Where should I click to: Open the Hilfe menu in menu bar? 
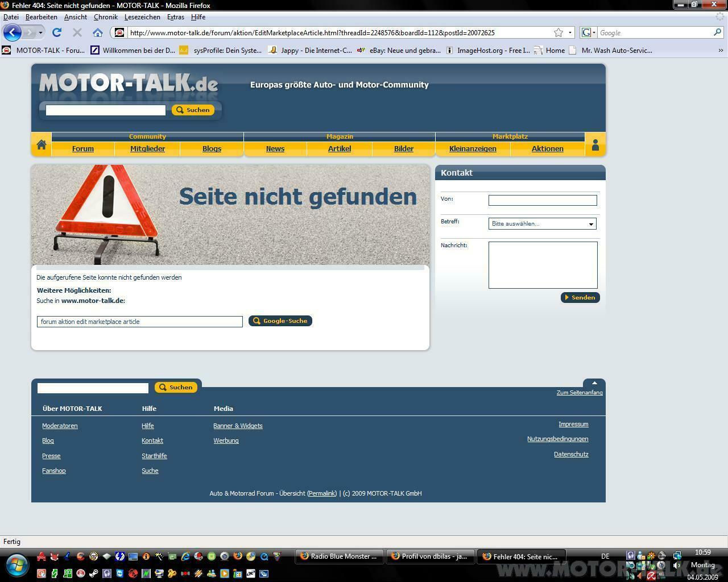point(198,17)
